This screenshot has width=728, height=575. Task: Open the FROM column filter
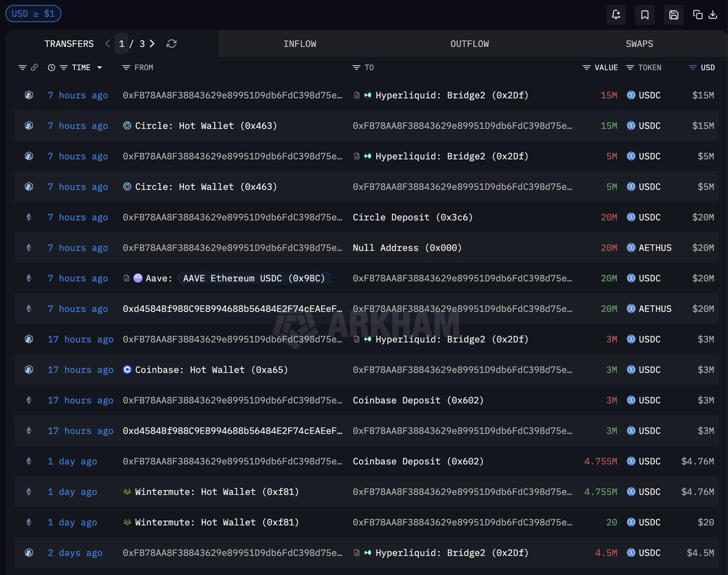tap(126, 67)
